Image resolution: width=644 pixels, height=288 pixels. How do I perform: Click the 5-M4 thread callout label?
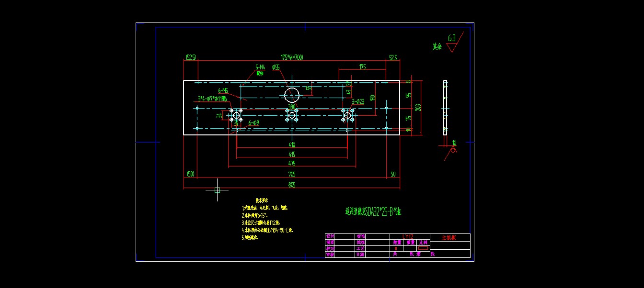(x=260, y=67)
